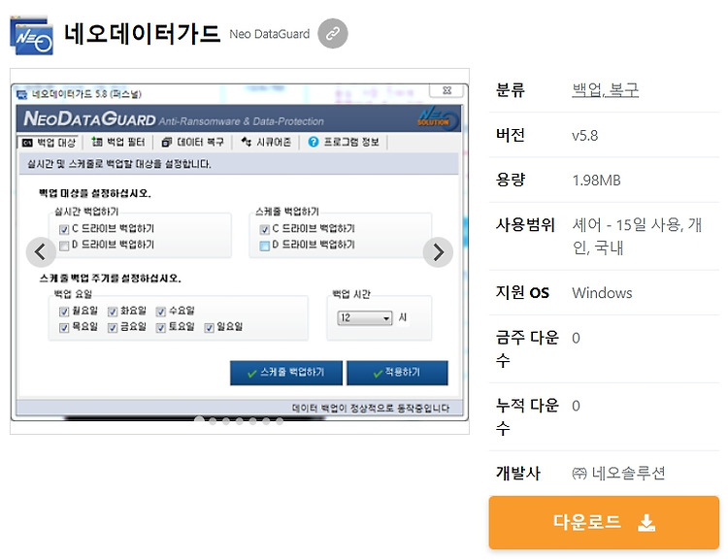Viewport: 728px width, 560px height.
Task: Switch to the 백업 필터 tab
Action: point(118,142)
